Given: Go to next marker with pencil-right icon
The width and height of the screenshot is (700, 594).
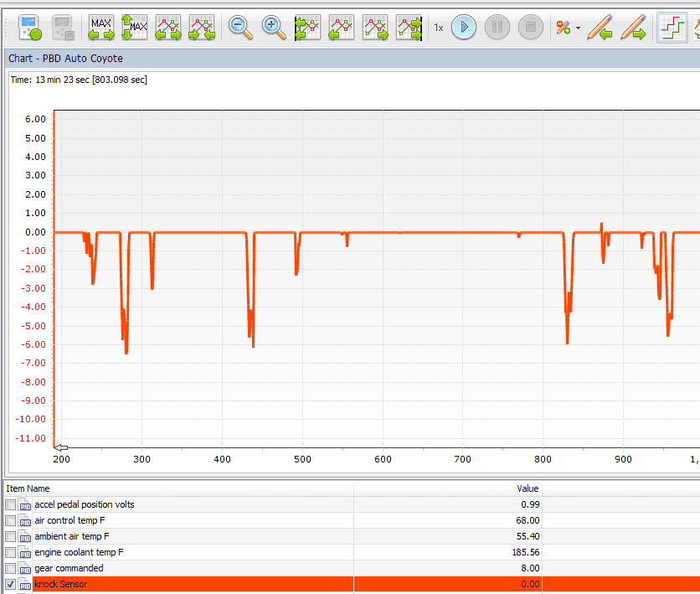Looking at the screenshot, I should [634, 28].
